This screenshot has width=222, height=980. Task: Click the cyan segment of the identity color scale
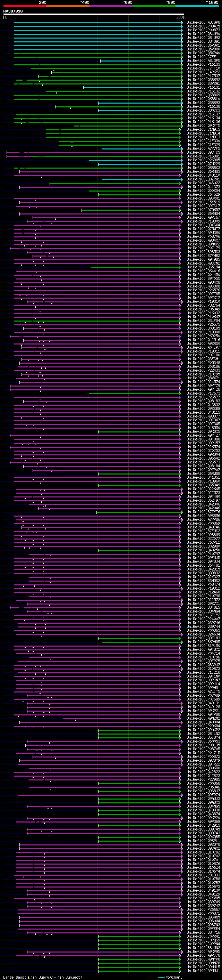pos(197,6)
